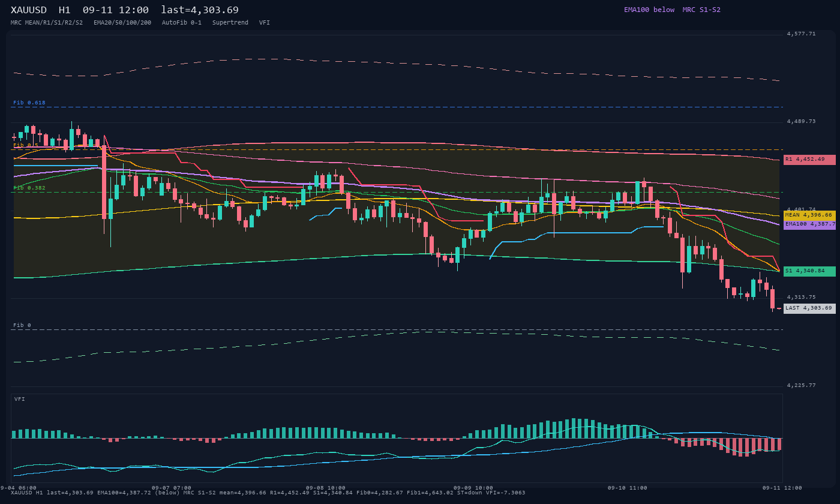Click the 09-08 10:00 time axis label
This screenshot has width=840, height=504.
[x=326, y=488]
